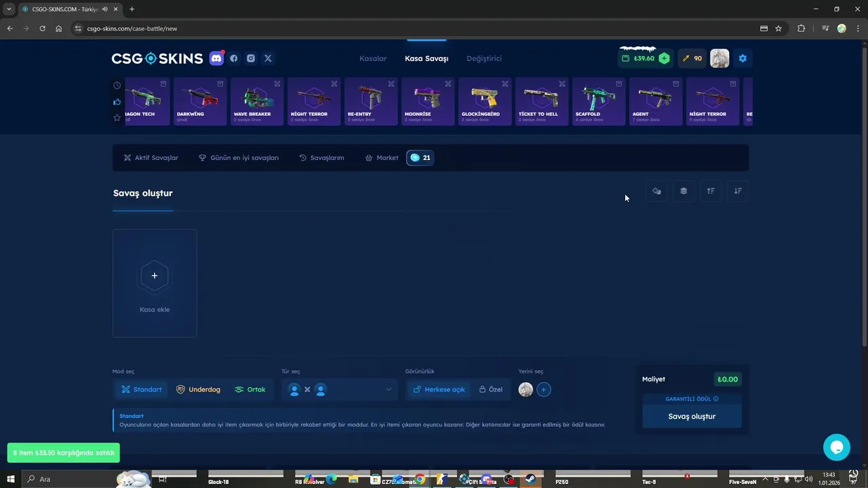The image size is (868, 488).
Task: Open Steam from the taskbar
Action: [x=530, y=479]
